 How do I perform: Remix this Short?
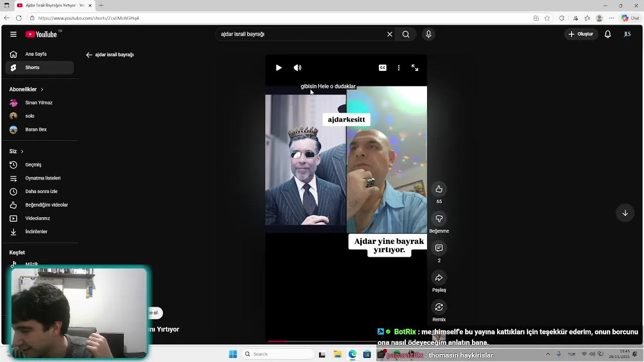point(439,307)
